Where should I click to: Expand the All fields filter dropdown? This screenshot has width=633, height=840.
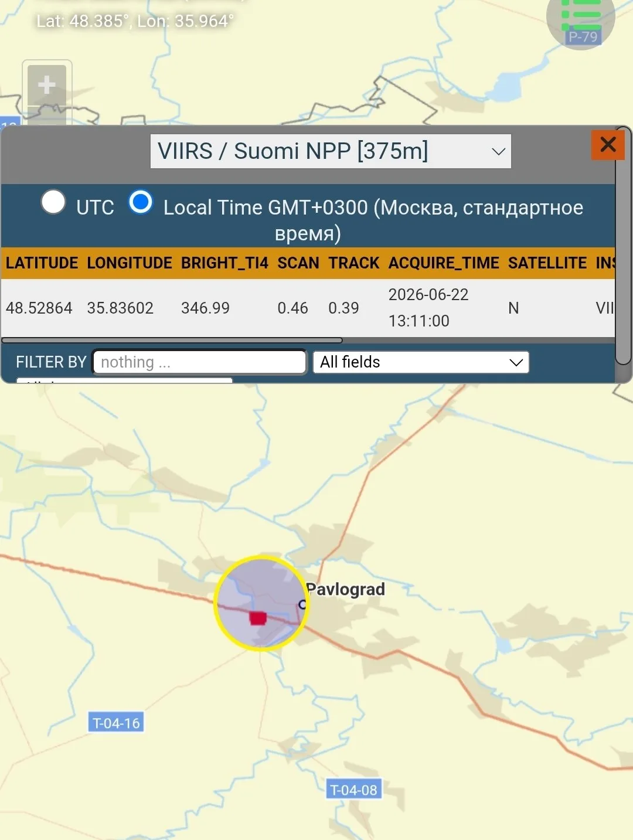[x=421, y=362]
